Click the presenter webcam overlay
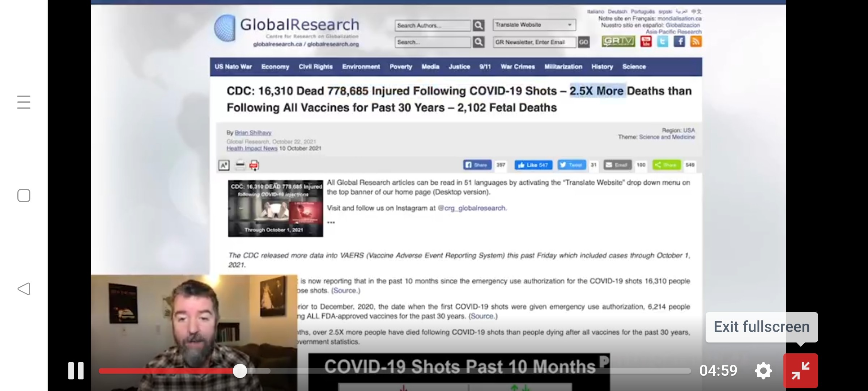 pos(194,333)
